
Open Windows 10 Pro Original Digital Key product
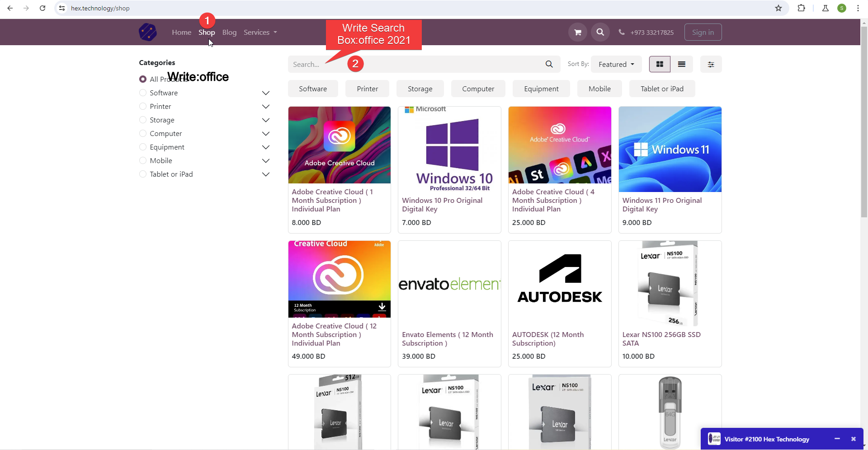coord(442,205)
